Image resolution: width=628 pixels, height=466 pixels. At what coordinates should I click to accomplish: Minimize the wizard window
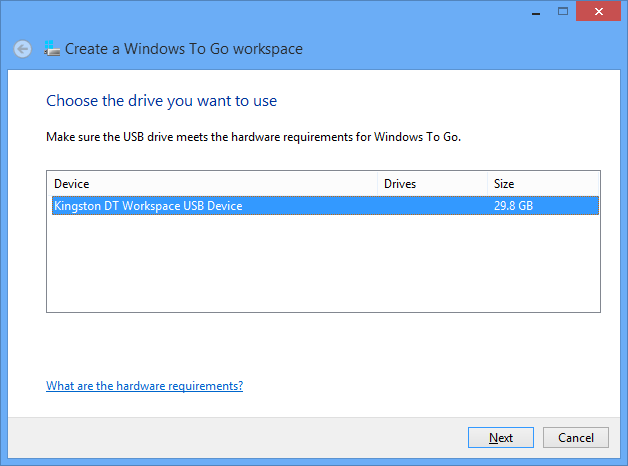tap(536, 12)
